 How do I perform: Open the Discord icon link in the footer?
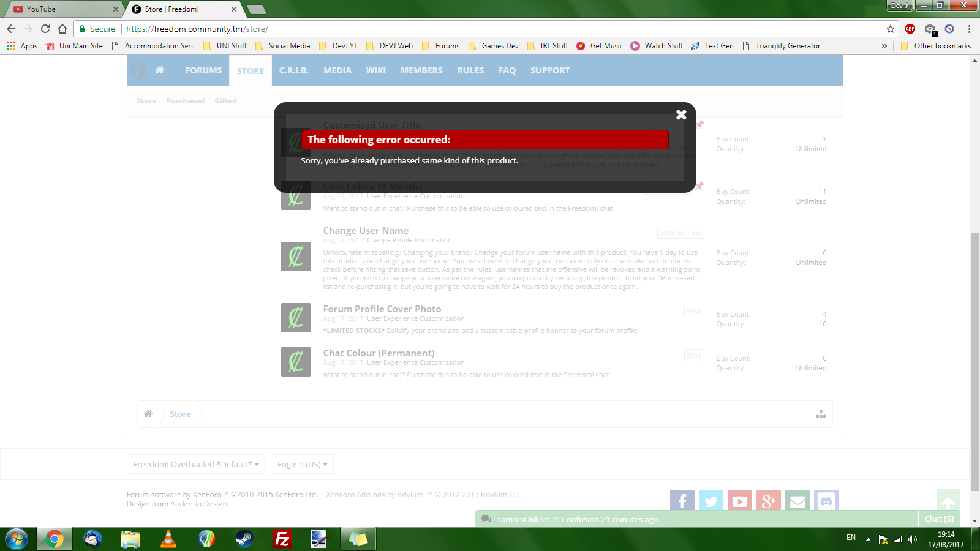pyautogui.click(x=826, y=501)
